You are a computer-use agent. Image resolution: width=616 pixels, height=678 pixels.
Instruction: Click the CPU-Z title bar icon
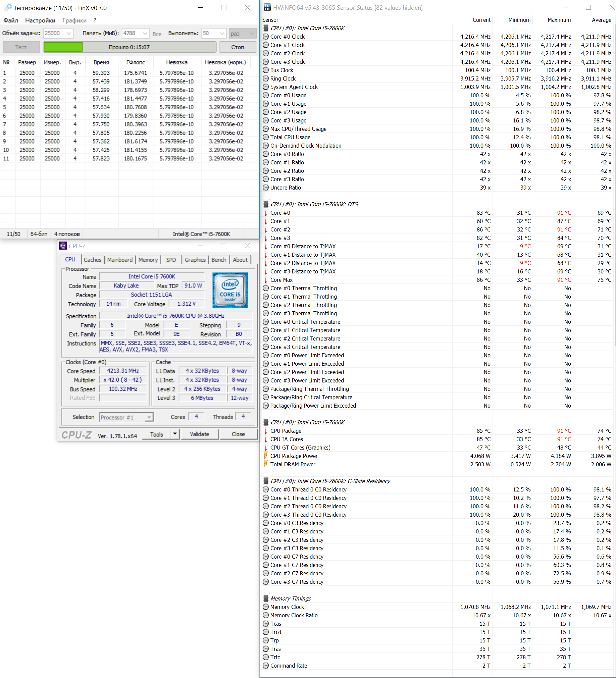click(x=63, y=246)
